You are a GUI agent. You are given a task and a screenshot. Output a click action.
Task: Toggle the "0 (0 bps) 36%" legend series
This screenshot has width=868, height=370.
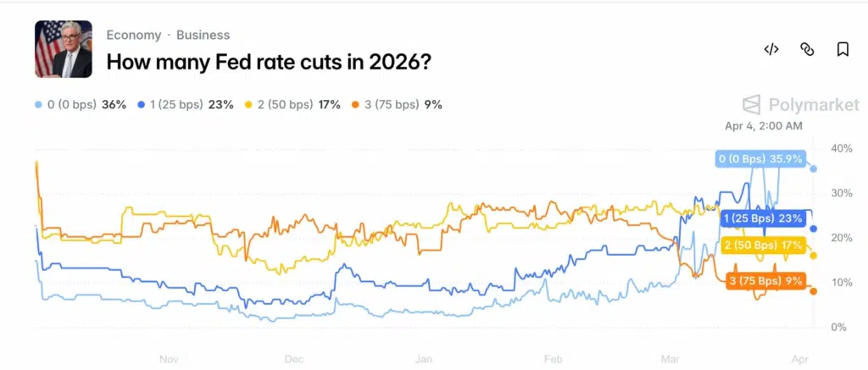(81, 105)
